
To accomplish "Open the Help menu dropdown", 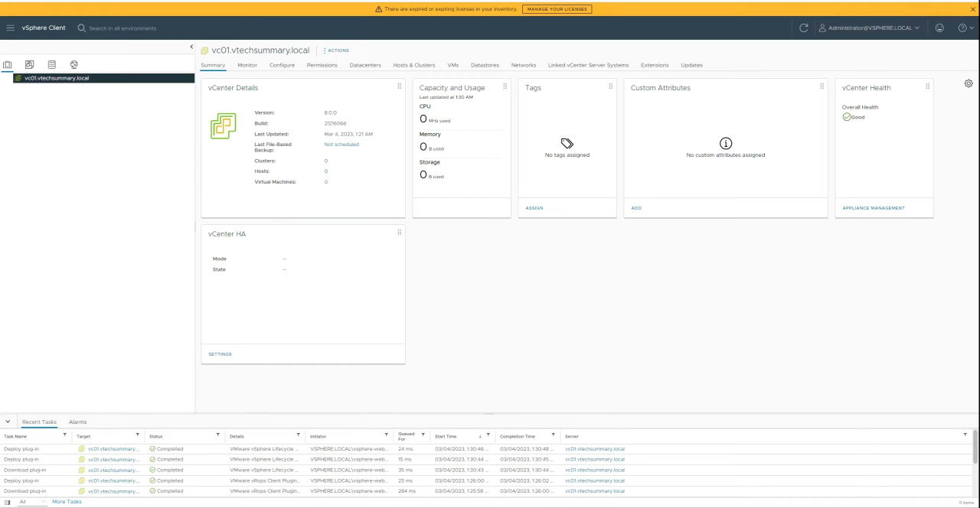I will (x=966, y=28).
